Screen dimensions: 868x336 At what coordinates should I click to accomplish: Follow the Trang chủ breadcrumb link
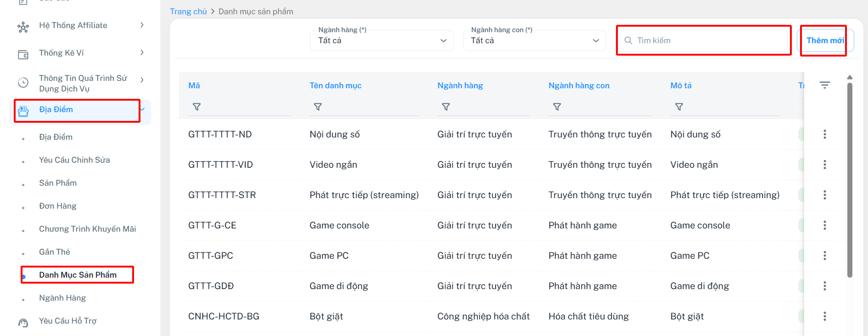click(x=188, y=11)
